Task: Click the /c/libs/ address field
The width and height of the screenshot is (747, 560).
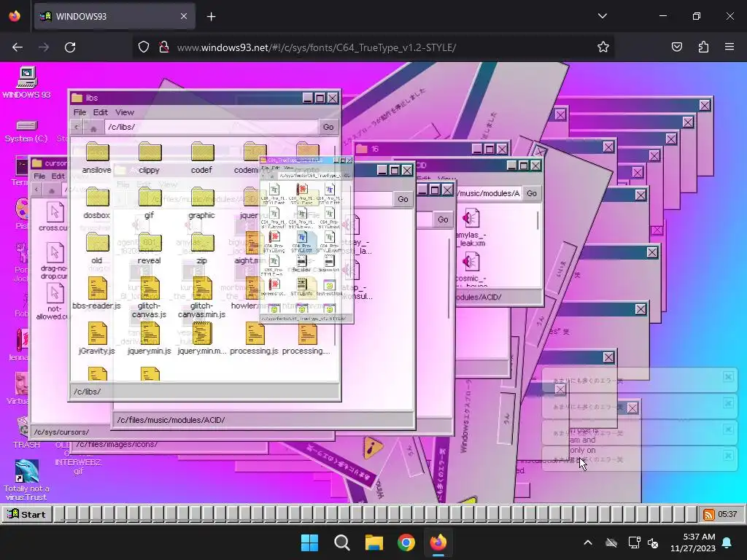Action: [x=211, y=127]
